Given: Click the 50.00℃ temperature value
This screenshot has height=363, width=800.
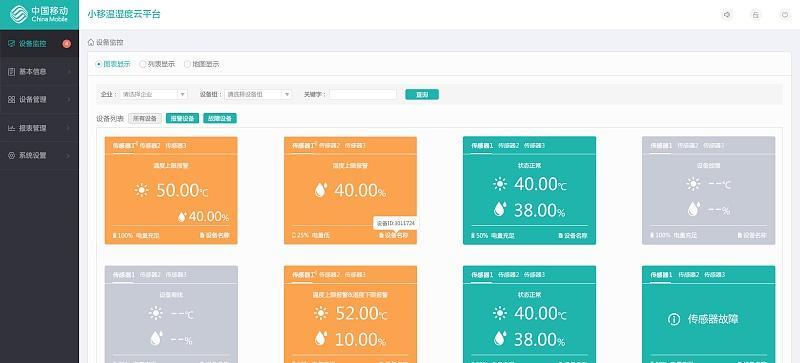Looking at the screenshot, I should (182, 190).
